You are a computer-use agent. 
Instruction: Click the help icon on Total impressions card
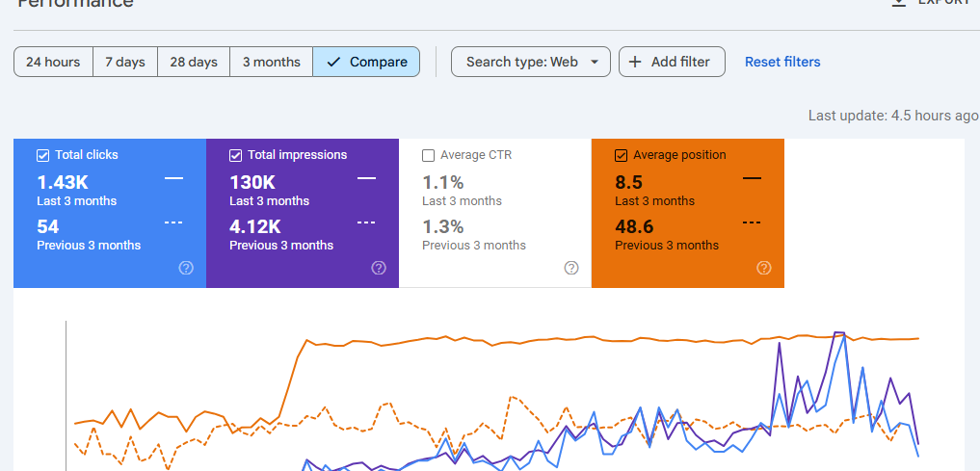(x=379, y=269)
